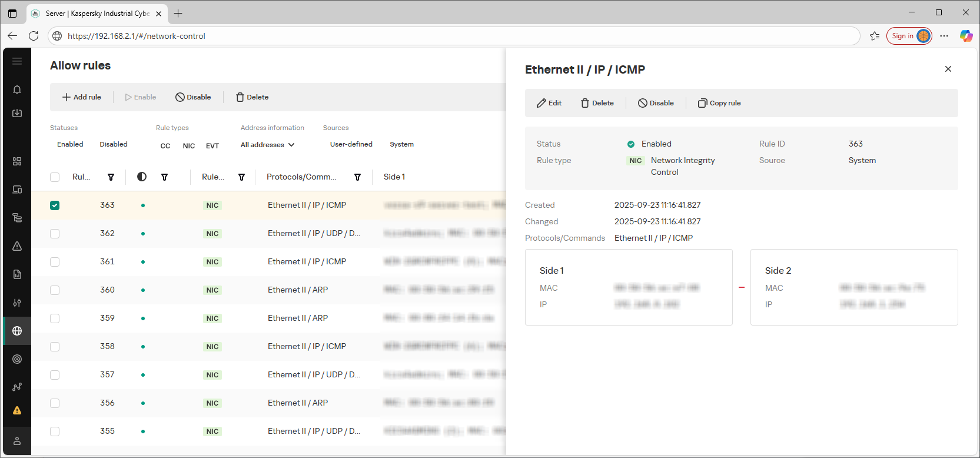This screenshot has height=458, width=980.
Task: Open the notifications bell in sidebar
Action: pos(17,89)
